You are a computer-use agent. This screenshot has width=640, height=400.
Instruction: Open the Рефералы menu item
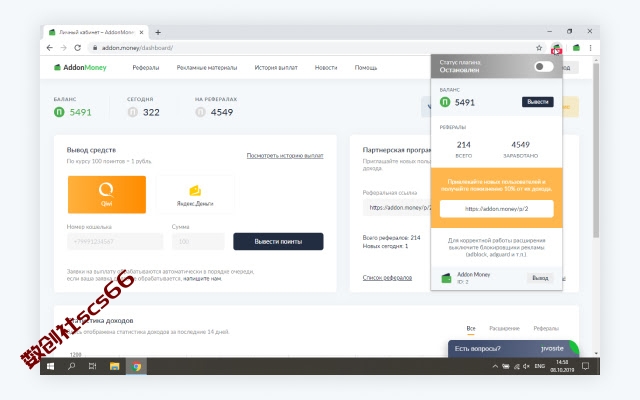tap(146, 68)
